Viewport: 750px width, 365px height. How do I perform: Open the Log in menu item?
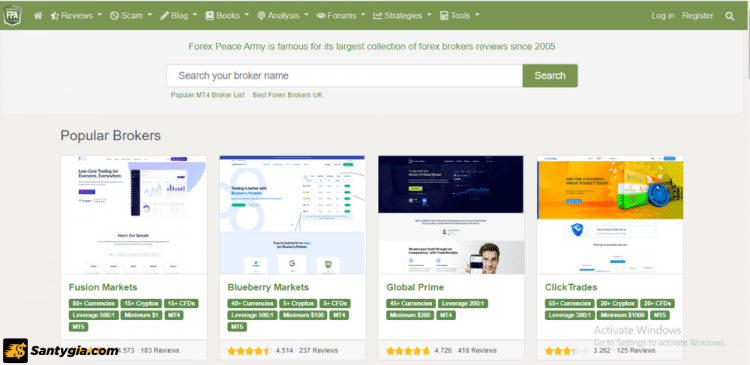[x=662, y=16]
